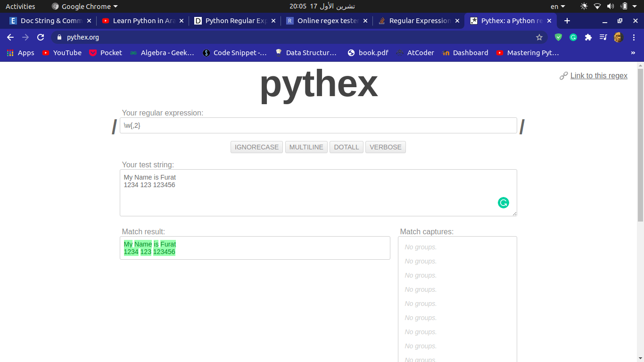Image resolution: width=644 pixels, height=362 pixels.
Task: Click the highlighted 123456 match result
Action: pos(164,252)
